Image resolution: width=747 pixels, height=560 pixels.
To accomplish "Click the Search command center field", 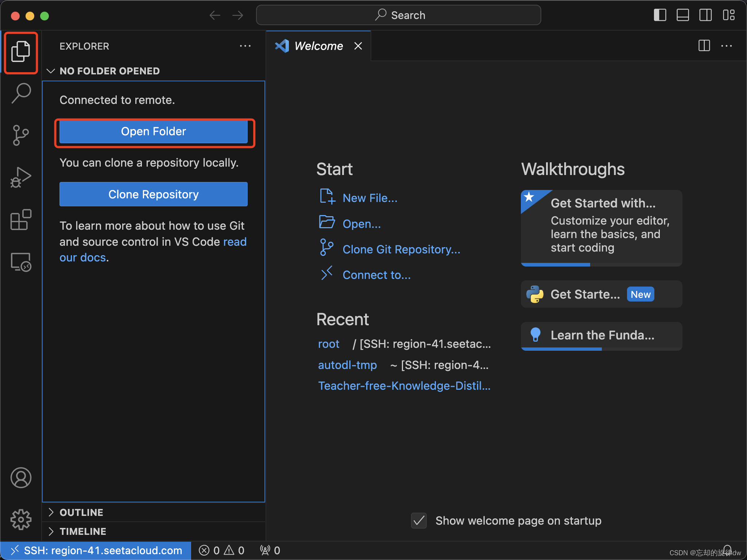I will tap(398, 15).
